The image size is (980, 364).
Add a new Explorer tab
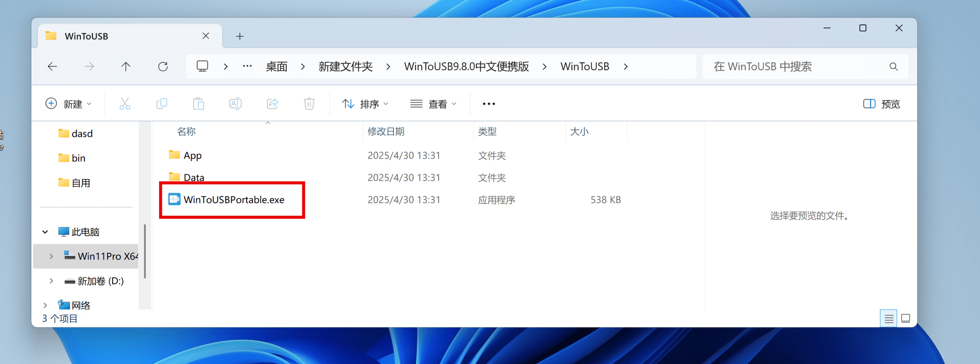pos(240,36)
